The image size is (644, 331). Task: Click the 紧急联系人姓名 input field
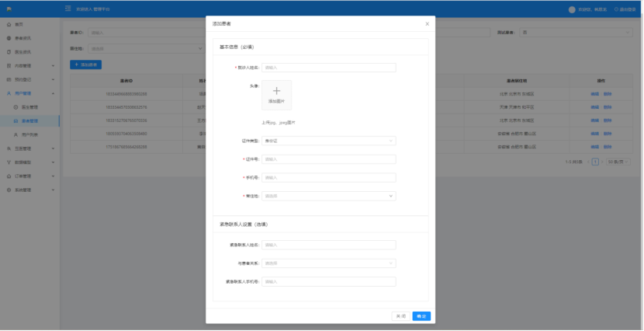328,245
